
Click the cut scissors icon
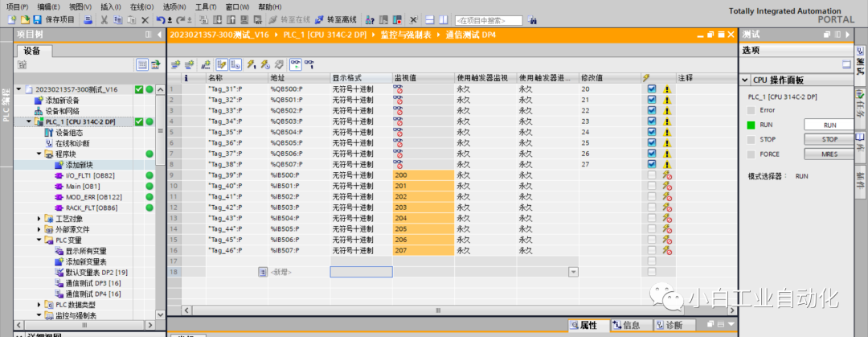pyautogui.click(x=104, y=20)
